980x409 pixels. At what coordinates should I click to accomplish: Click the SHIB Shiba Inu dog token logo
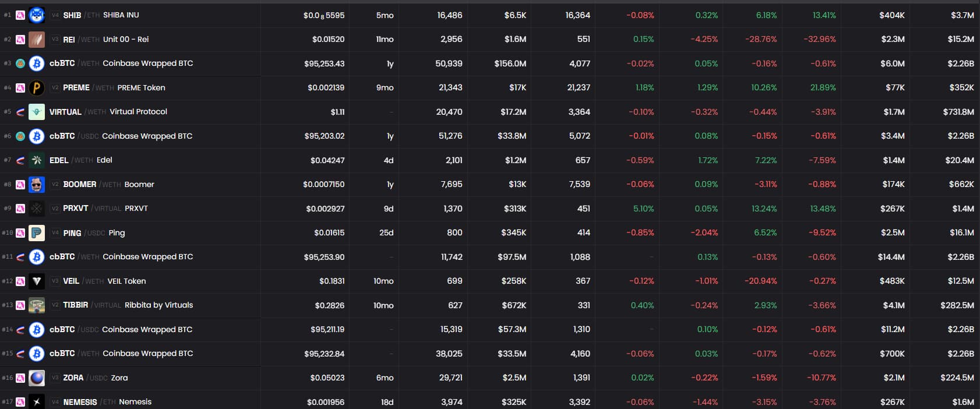point(37,15)
